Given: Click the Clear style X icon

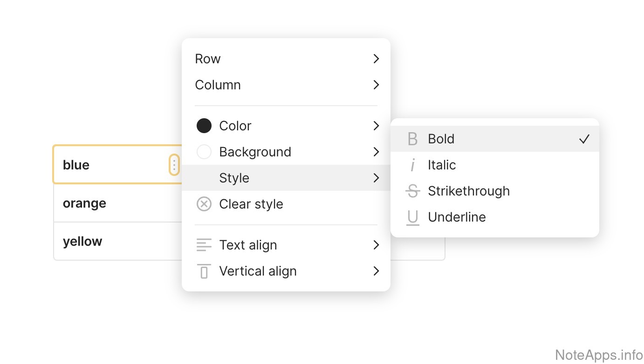Looking at the screenshot, I should click(x=204, y=204).
